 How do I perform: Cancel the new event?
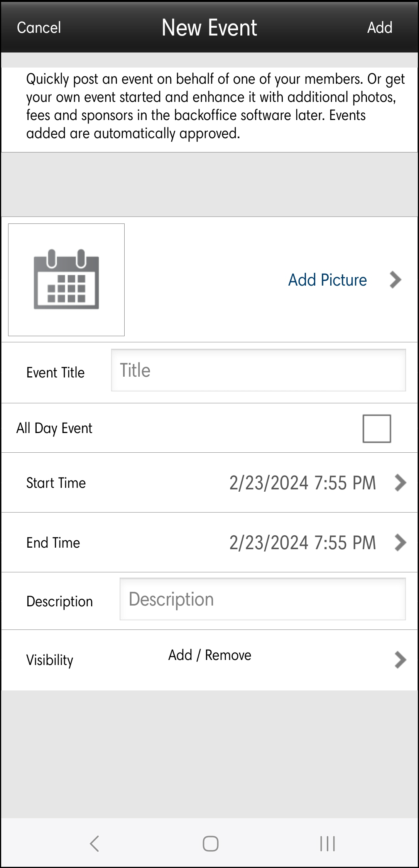(x=39, y=28)
